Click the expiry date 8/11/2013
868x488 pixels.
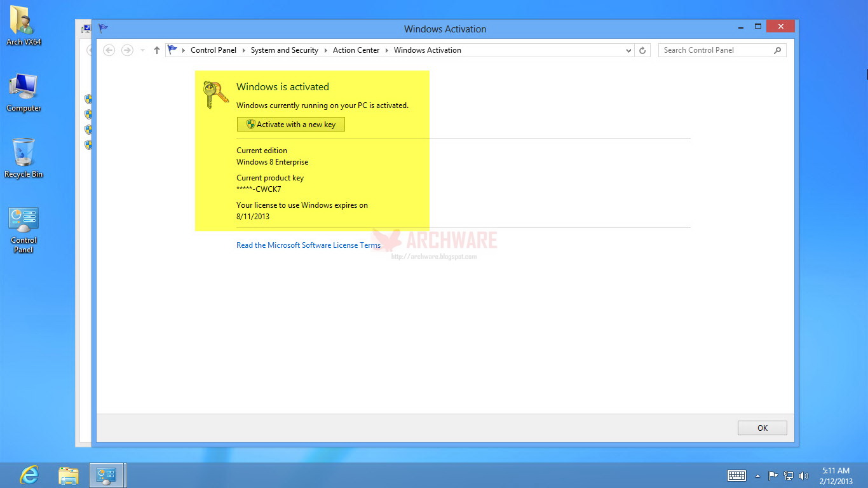(x=253, y=217)
